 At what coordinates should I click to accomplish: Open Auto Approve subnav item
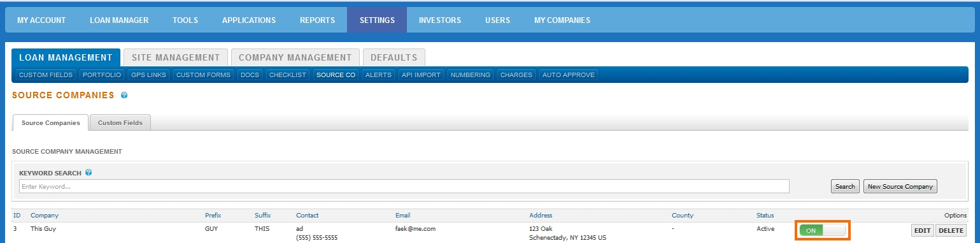569,75
